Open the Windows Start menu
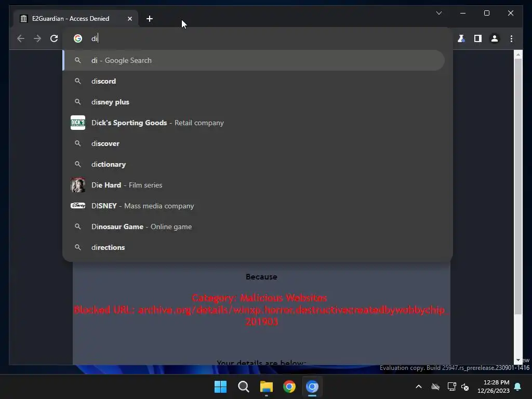 [220, 387]
